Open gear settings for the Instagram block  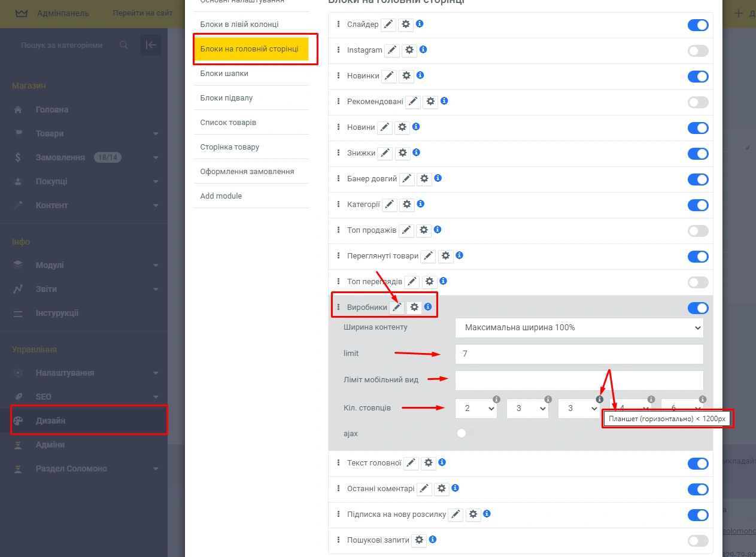pos(409,50)
